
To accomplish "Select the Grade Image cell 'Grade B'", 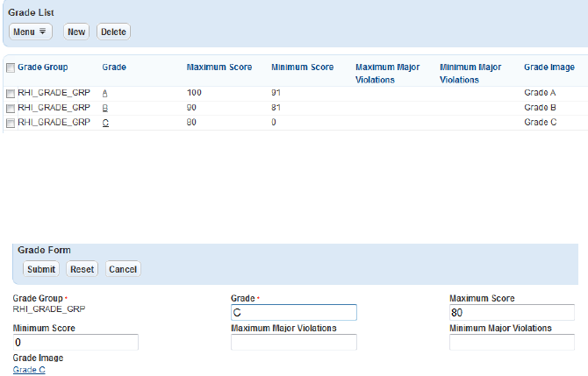I will coord(540,108).
